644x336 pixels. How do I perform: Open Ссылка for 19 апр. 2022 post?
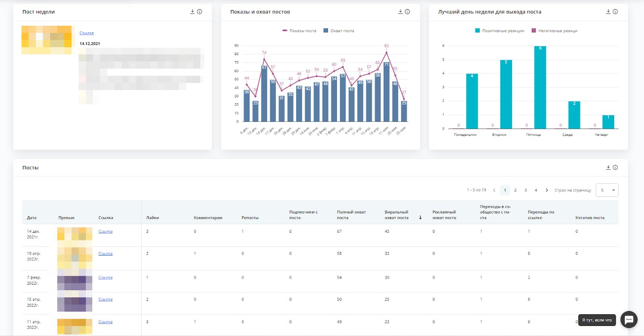pyautogui.click(x=105, y=254)
